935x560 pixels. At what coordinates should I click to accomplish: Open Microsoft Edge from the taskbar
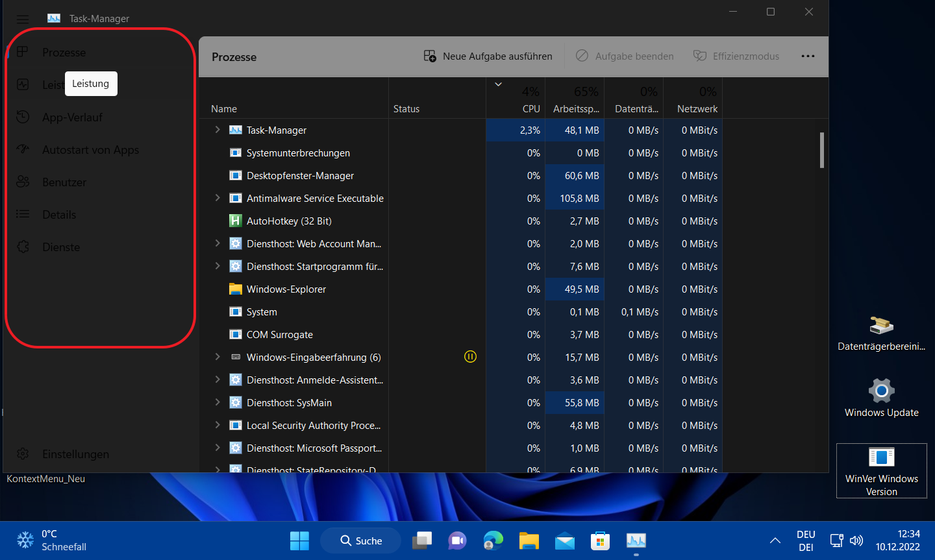pyautogui.click(x=493, y=541)
